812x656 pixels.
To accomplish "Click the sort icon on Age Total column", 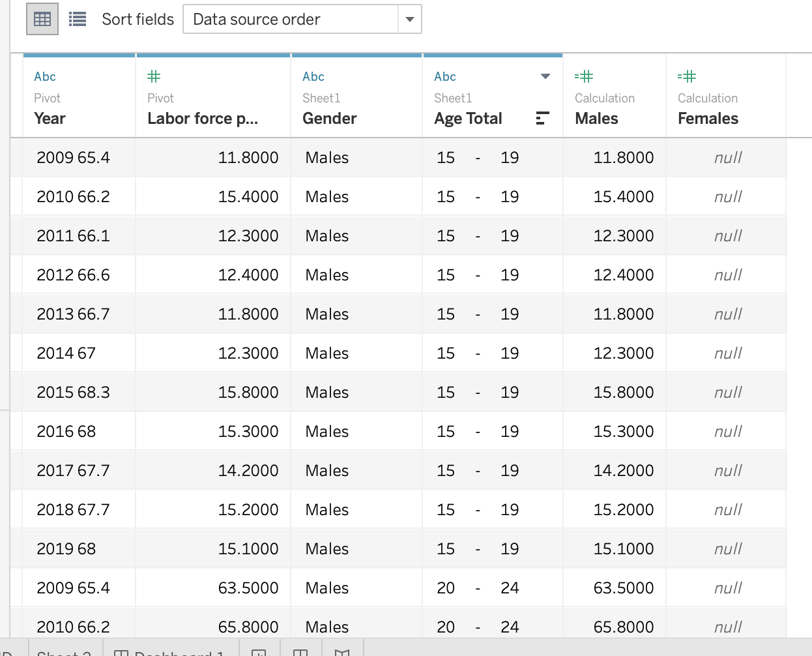I will pos(542,118).
